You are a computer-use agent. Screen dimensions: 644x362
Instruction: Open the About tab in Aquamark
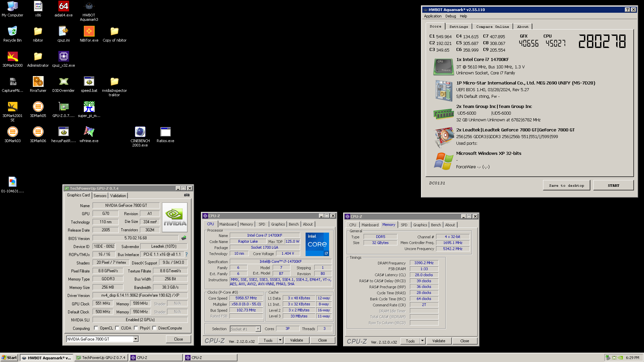523,26
